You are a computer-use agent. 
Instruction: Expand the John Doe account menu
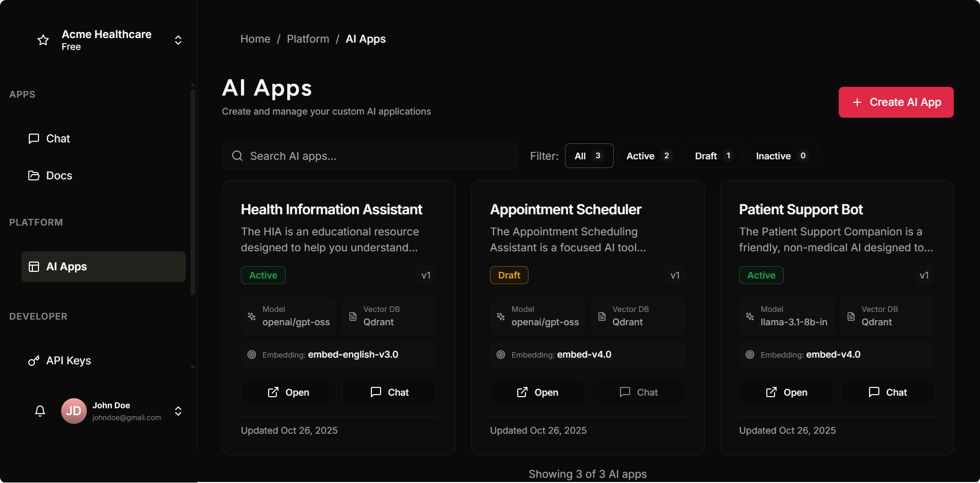[178, 411]
